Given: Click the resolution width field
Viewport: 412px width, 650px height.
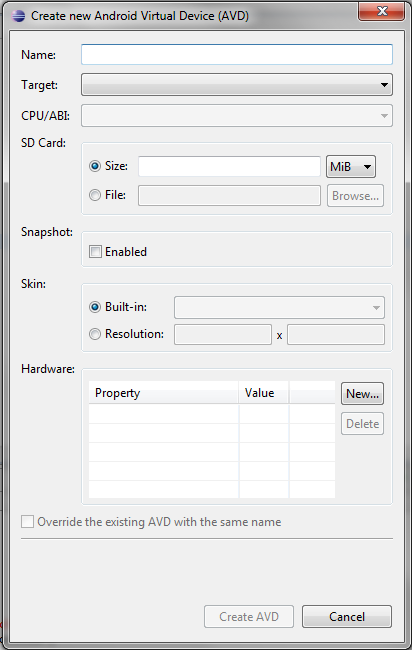Looking at the screenshot, I should tap(223, 335).
